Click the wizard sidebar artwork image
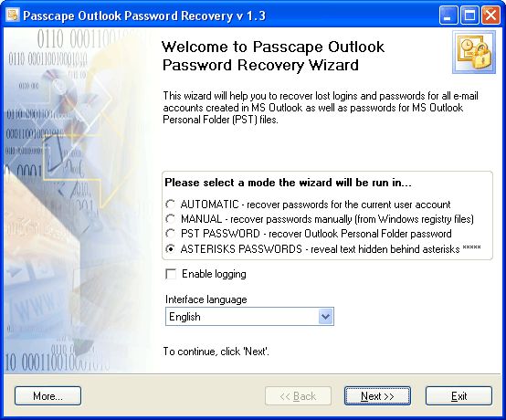The height and width of the screenshot is (420, 506). 77,201
